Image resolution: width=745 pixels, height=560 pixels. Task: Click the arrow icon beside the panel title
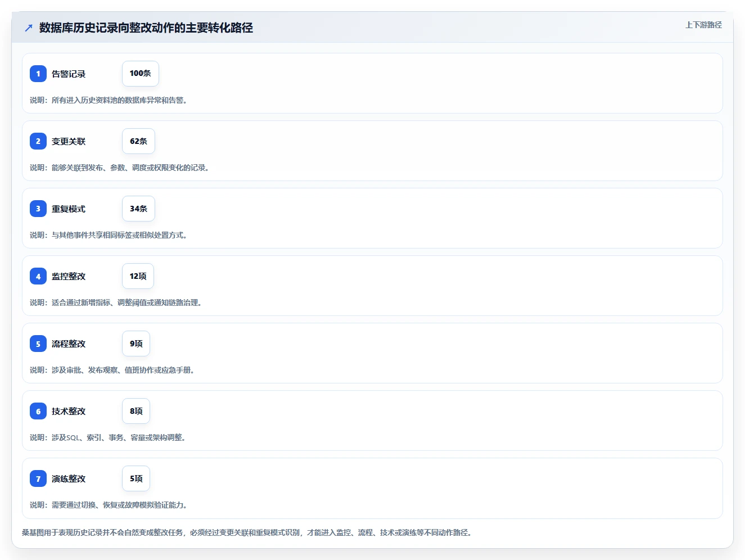click(x=29, y=28)
